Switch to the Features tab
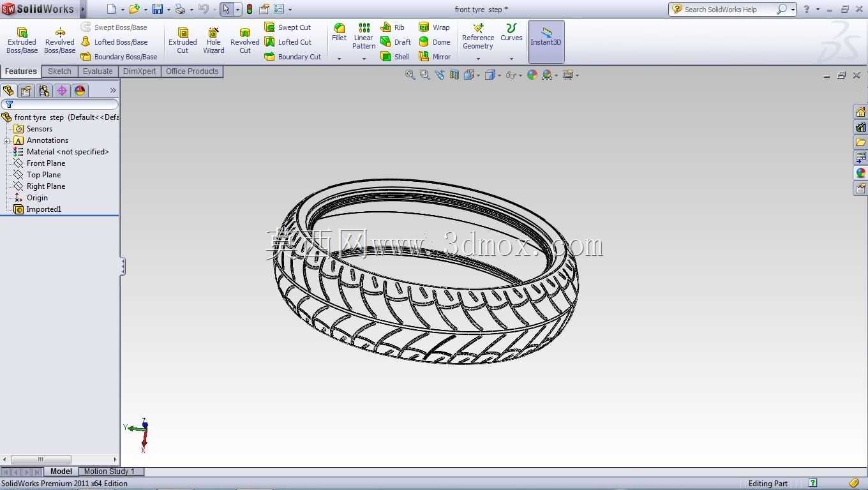Image resolution: width=868 pixels, height=490 pixels. tap(21, 71)
